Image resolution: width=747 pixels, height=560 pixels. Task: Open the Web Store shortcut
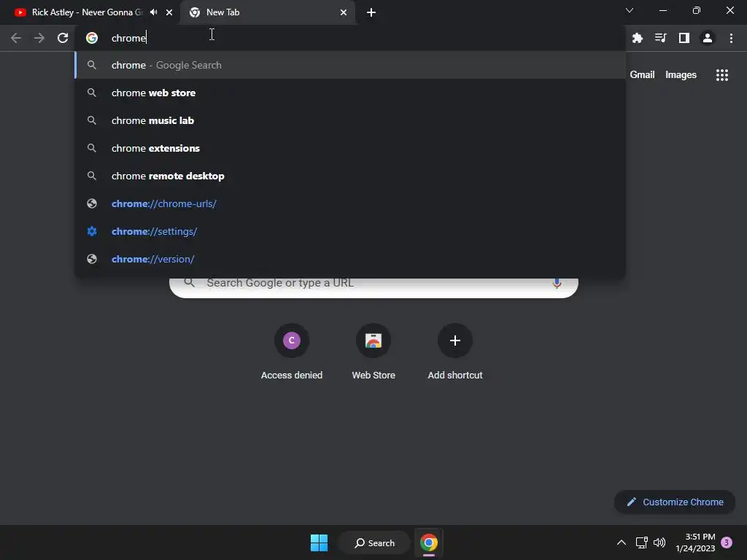(x=373, y=351)
